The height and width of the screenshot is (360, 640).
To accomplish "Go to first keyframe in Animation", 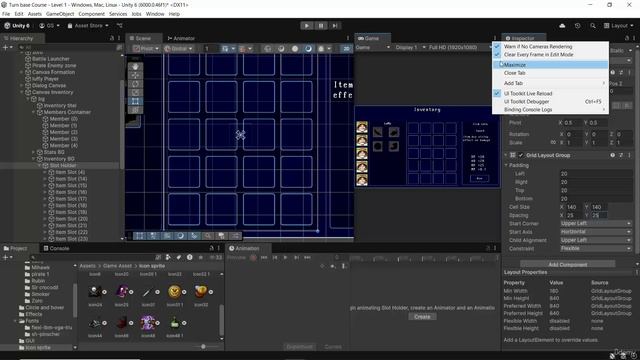I will click(x=264, y=258).
